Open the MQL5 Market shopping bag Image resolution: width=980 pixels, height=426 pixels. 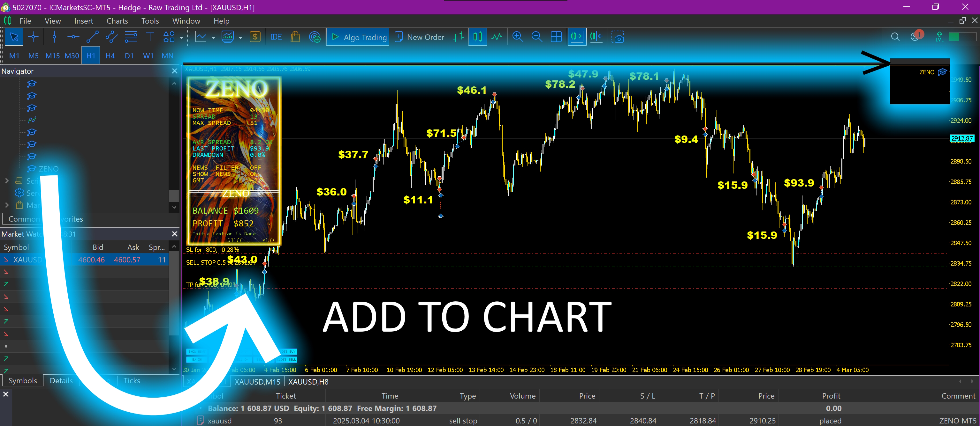[x=295, y=37]
